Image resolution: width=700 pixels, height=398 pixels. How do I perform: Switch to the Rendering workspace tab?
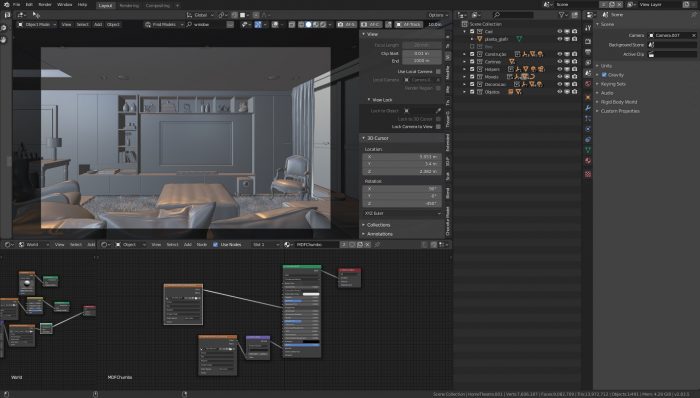click(x=129, y=5)
